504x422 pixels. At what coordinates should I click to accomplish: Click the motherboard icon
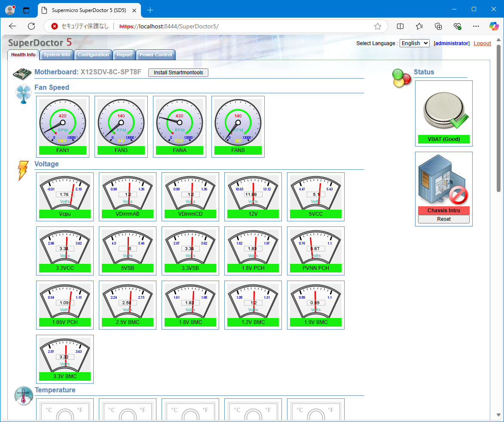[22, 73]
